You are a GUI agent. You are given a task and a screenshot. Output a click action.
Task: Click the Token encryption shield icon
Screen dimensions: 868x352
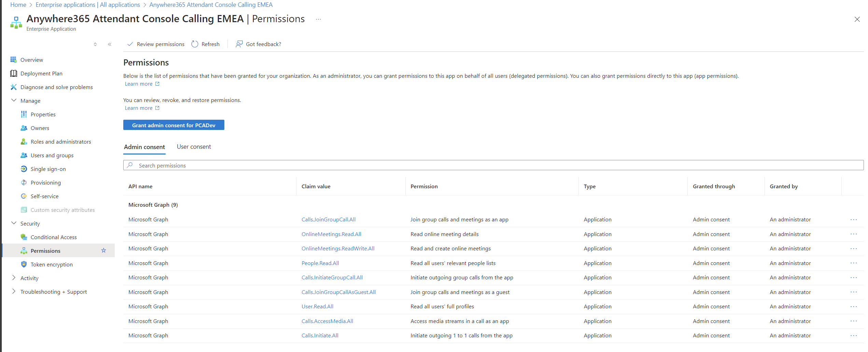pos(24,264)
